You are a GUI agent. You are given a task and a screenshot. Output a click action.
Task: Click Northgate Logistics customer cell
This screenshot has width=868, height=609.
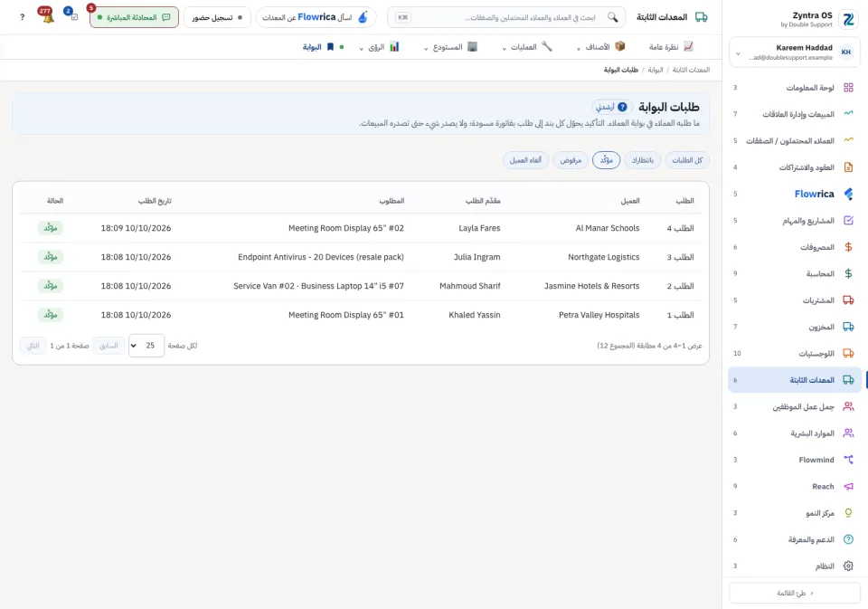[603, 257]
